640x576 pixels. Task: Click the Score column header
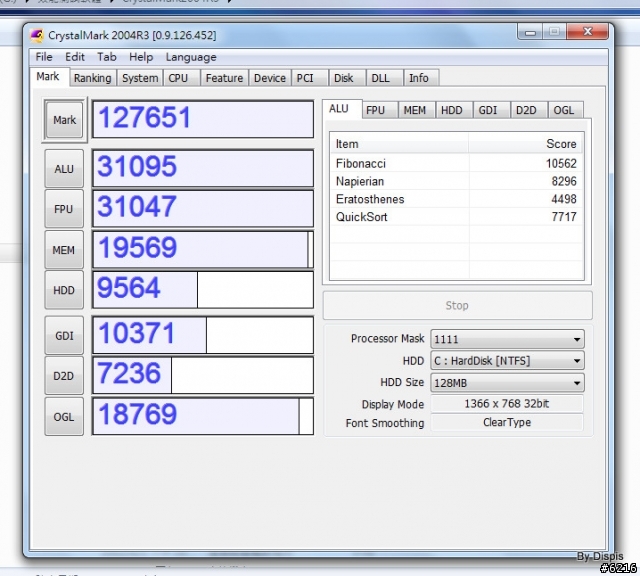tap(526, 144)
